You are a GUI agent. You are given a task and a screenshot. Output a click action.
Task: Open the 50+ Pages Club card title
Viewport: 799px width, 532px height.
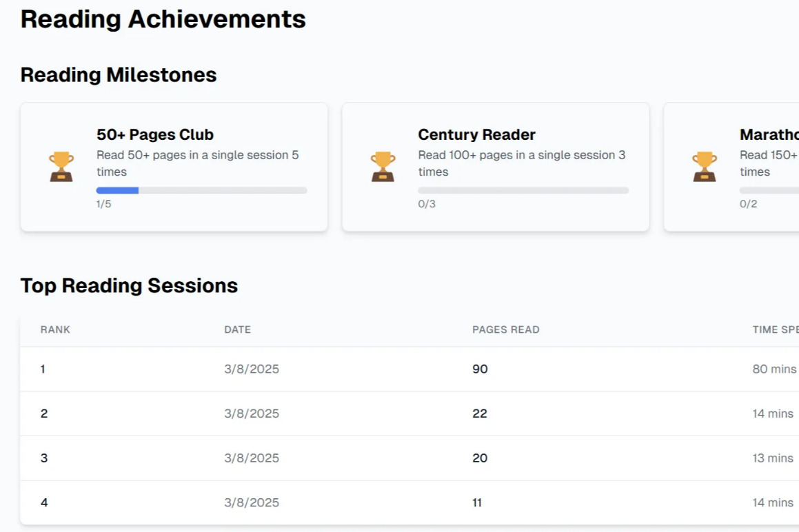click(155, 134)
